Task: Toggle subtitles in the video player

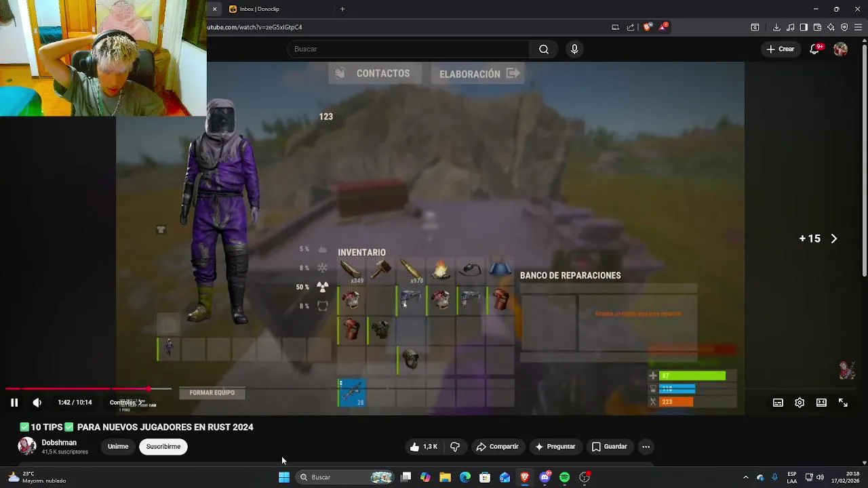Action: (x=778, y=403)
